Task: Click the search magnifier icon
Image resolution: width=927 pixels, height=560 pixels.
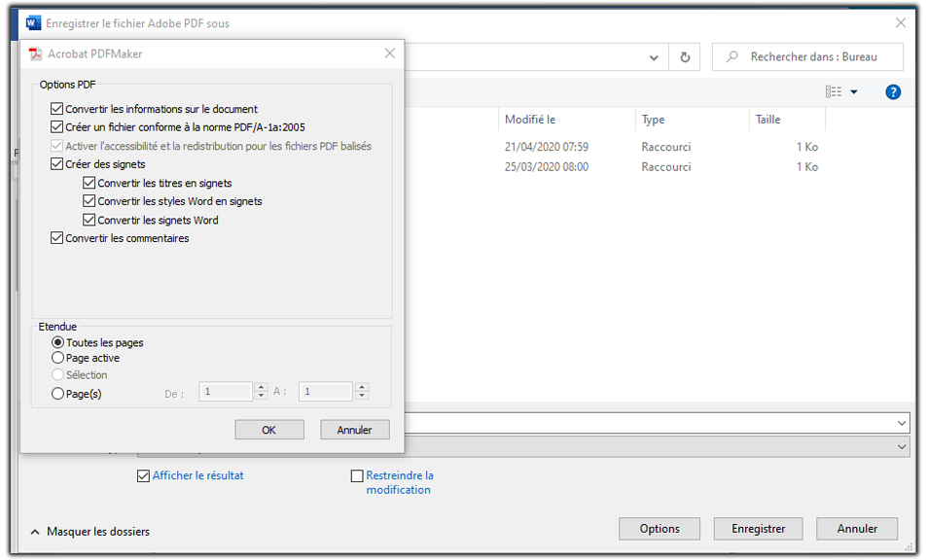Action: click(x=731, y=56)
